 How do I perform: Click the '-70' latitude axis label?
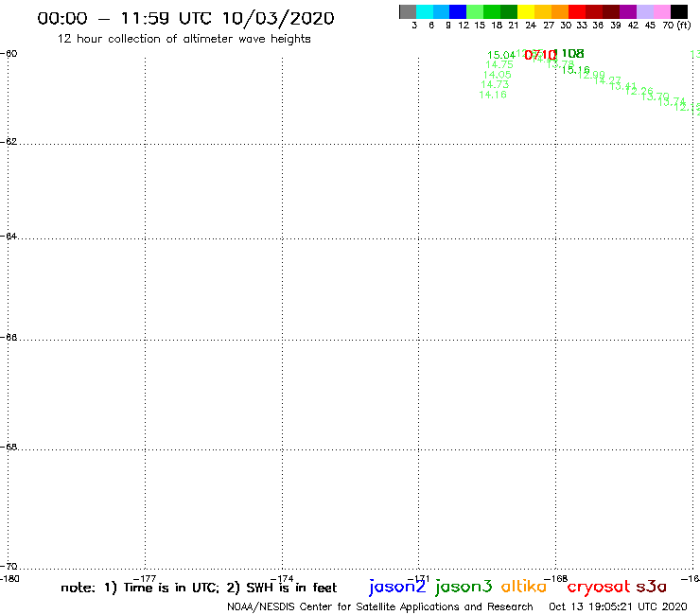coord(9,567)
